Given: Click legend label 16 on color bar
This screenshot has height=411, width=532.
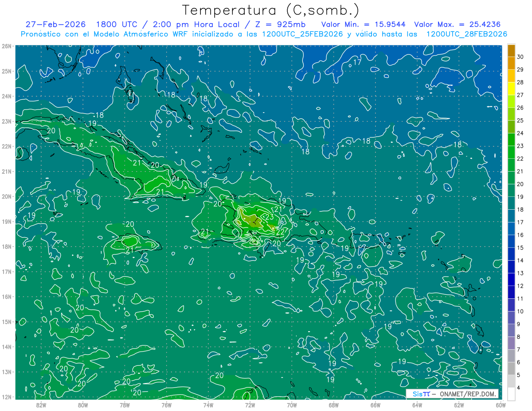Looking at the screenshot, I should tap(520, 235).
